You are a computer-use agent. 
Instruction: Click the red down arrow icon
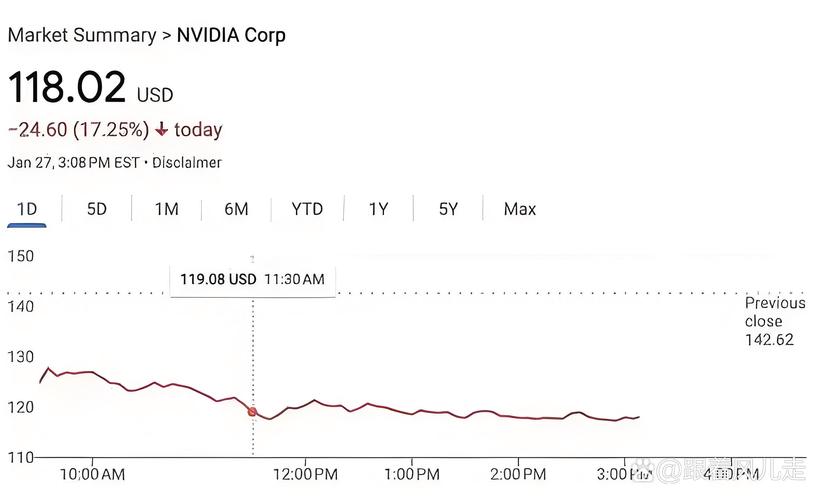tap(161, 130)
